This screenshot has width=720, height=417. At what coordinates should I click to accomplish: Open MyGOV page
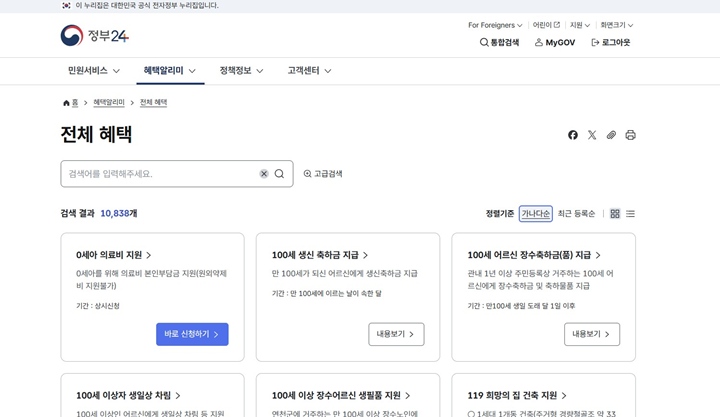click(x=555, y=42)
